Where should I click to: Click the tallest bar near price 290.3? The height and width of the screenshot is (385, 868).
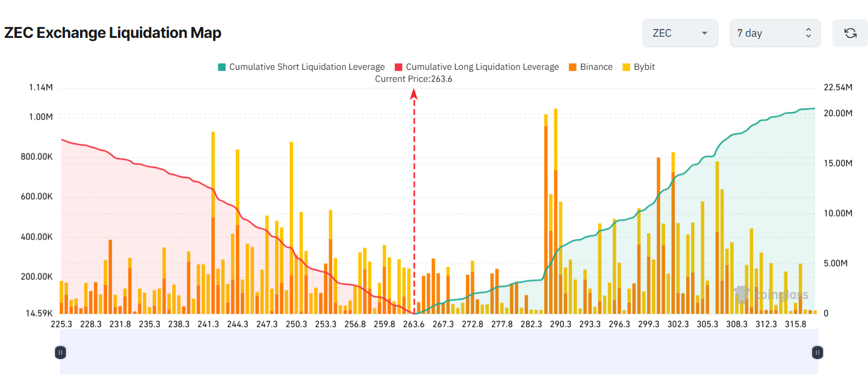pos(555,211)
